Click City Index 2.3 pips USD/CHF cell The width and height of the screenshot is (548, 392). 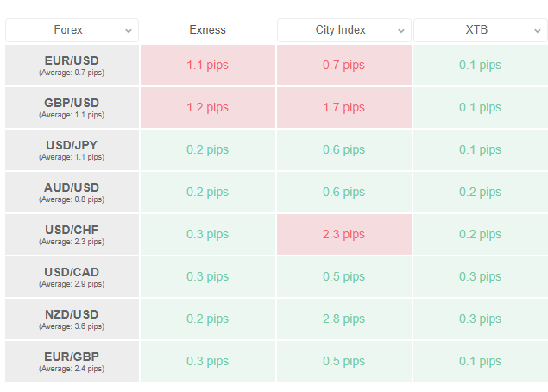(343, 234)
